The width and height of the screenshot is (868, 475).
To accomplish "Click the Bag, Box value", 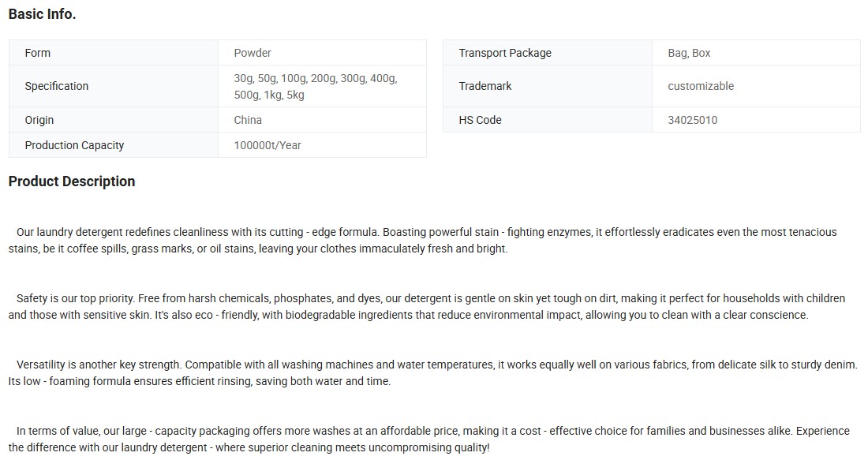I will point(689,53).
